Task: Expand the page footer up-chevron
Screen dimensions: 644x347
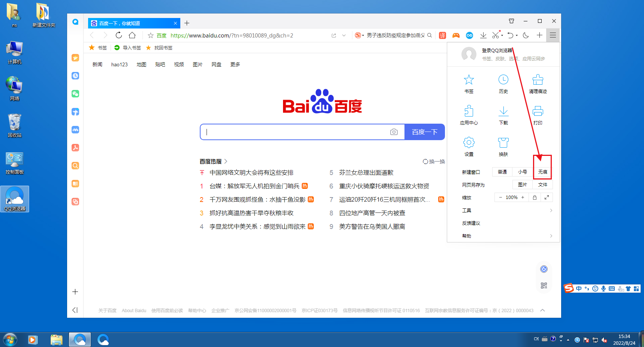Action: 542,310
